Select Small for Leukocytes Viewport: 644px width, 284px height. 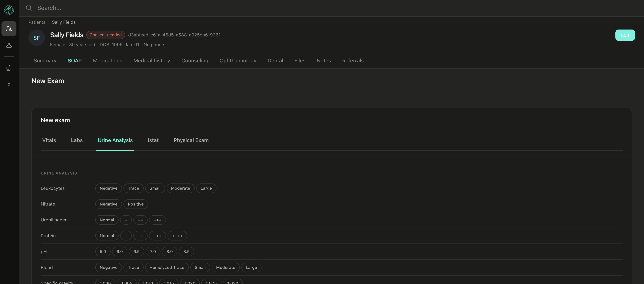coord(155,188)
